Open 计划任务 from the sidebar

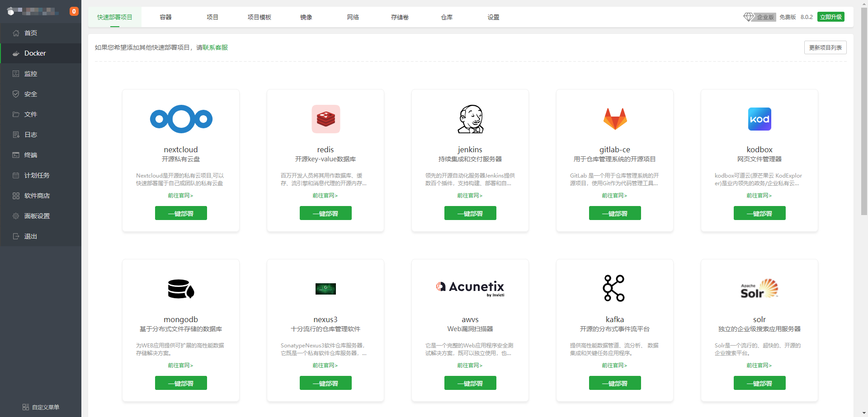[37, 175]
